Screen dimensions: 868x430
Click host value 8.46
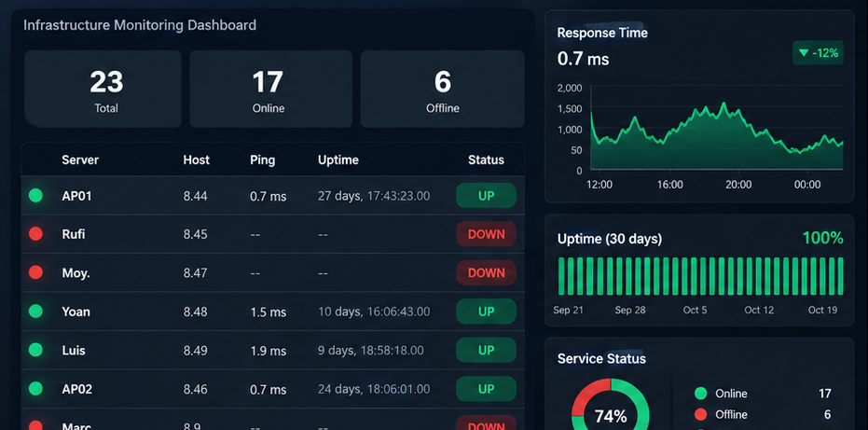[x=196, y=389]
